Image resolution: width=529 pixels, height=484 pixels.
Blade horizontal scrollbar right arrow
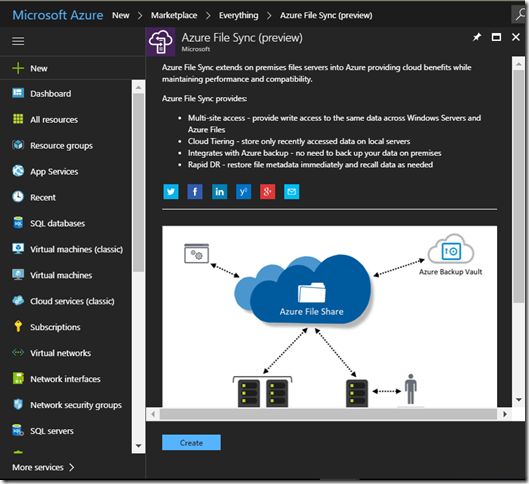coord(505,414)
